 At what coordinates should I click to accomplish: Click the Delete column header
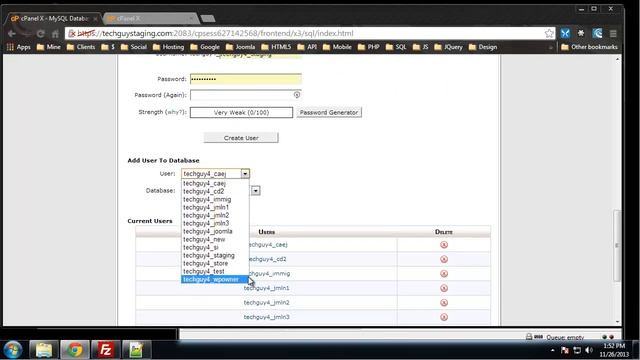pyautogui.click(x=444, y=232)
